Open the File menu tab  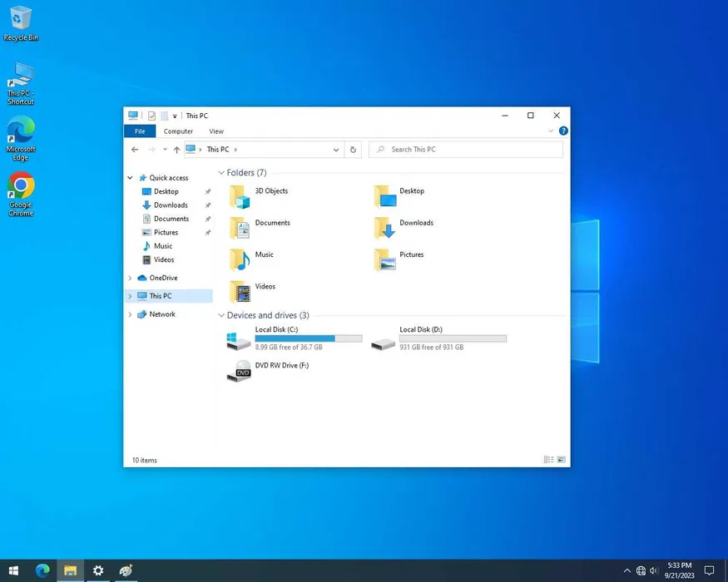[140, 131]
